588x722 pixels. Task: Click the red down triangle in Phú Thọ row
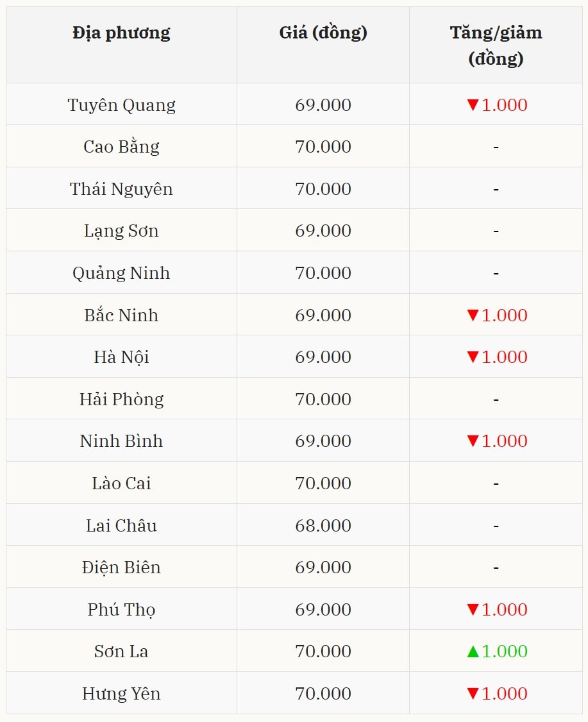tap(473, 610)
